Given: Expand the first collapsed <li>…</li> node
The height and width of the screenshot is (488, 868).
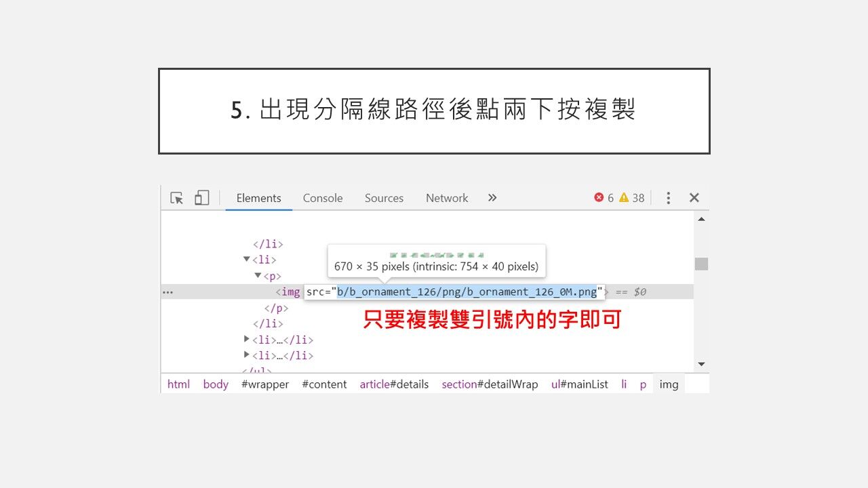Looking at the screenshot, I should pyautogui.click(x=247, y=338).
